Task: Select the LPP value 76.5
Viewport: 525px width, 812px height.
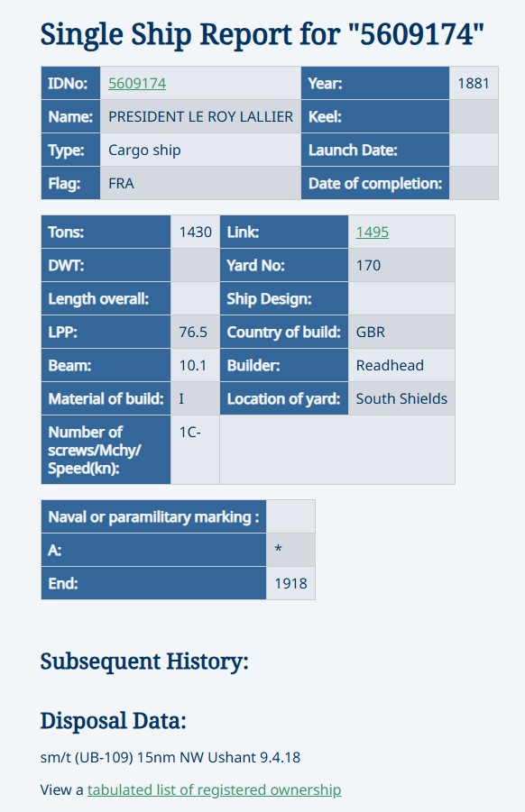Action: [193, 332]
